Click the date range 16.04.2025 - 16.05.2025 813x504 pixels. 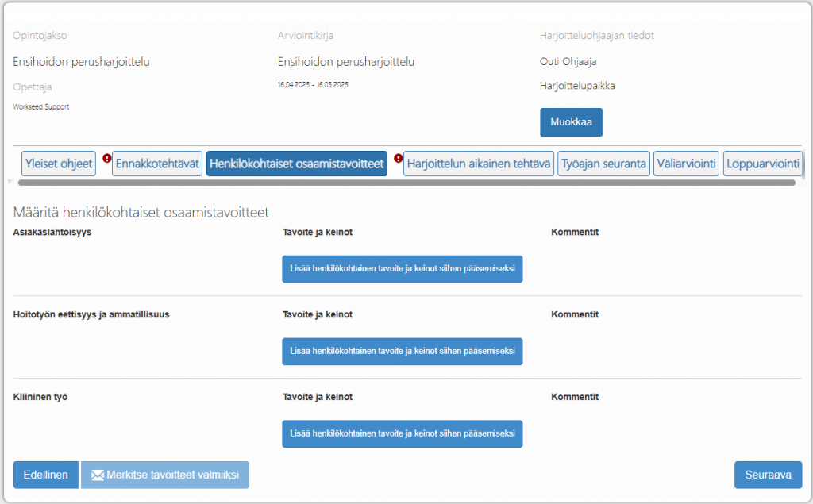click(x=313, y=84)
